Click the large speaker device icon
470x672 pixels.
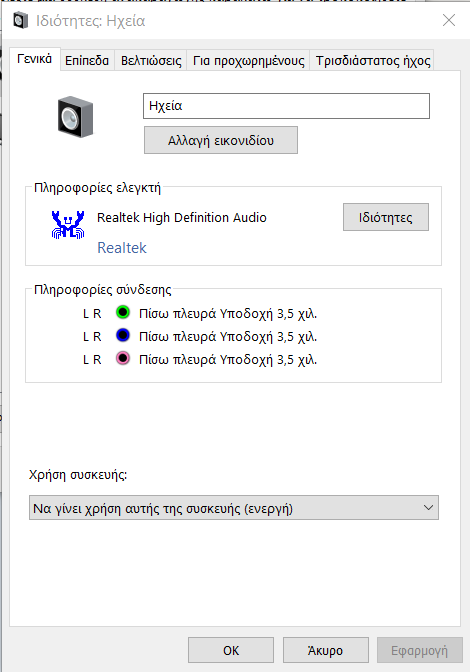pyautogui.click(x=75, y=117)
